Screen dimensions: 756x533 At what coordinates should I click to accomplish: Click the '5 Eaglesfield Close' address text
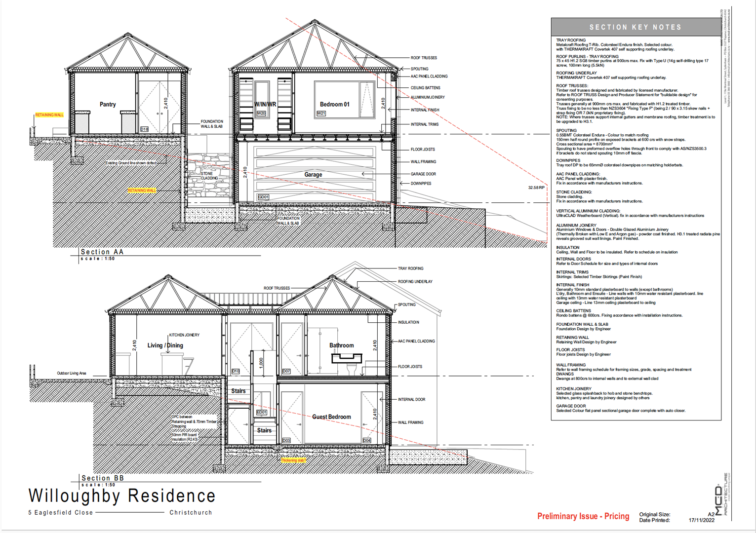tap(61, 513)
